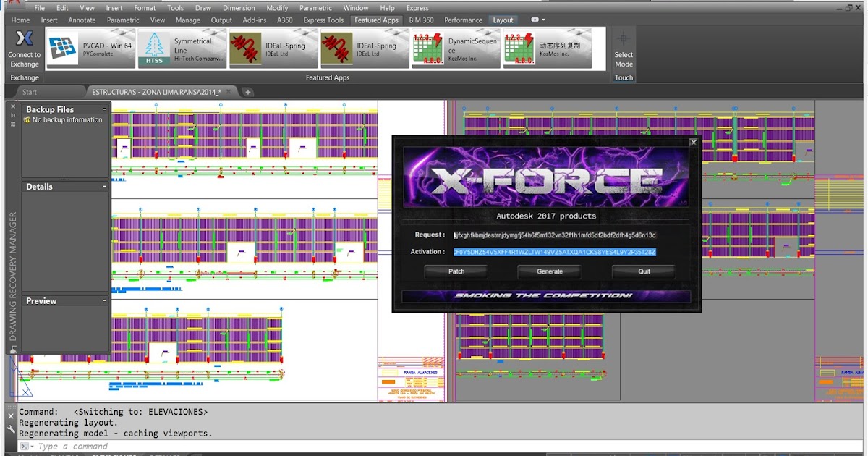Open the Express menu
The height and width of the screenshot is (456, 868).
[x=417, y=8]
